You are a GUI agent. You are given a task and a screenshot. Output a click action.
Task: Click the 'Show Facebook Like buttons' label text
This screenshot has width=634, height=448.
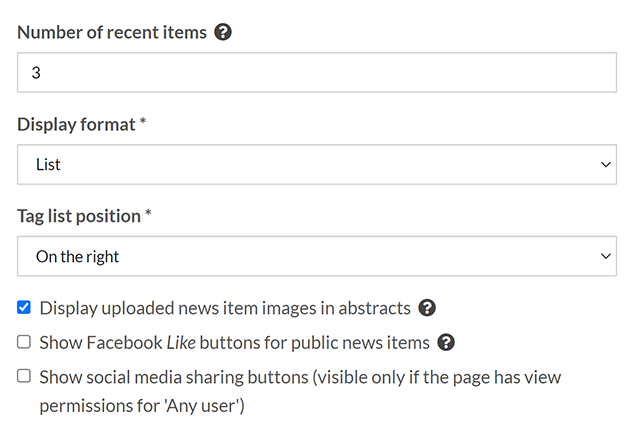[x=234, y=343]
